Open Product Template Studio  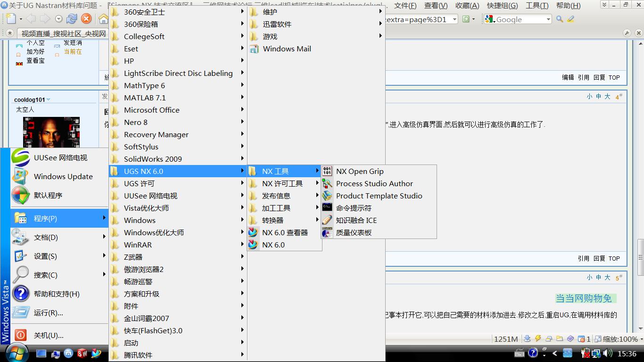[x=379, y=196]
